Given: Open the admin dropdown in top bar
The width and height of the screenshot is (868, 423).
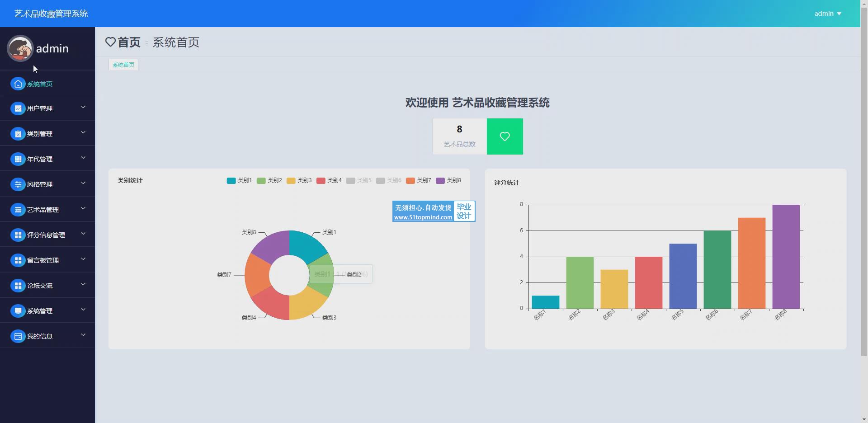Looking at the screenshot, I should click(827, 14).
